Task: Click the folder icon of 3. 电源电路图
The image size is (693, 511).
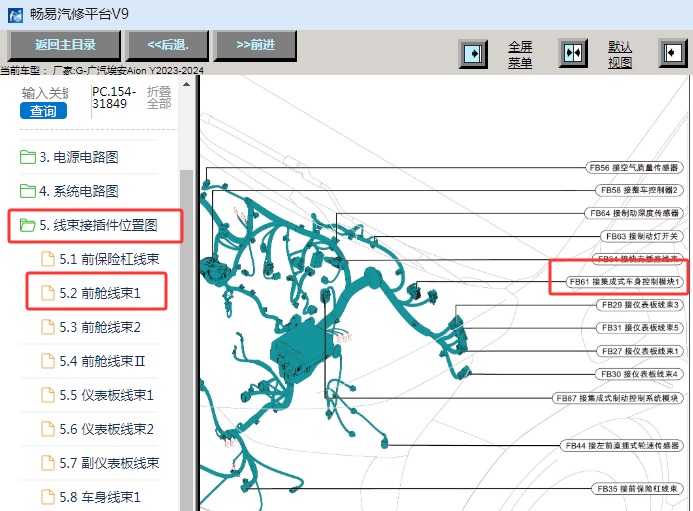Action: click(27, 157)
